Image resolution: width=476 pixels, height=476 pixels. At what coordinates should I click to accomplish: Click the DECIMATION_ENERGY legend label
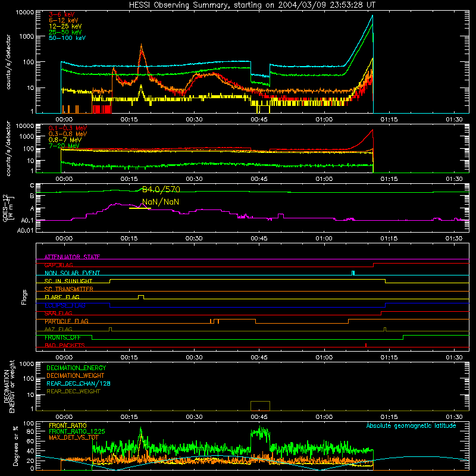point(76,368)
